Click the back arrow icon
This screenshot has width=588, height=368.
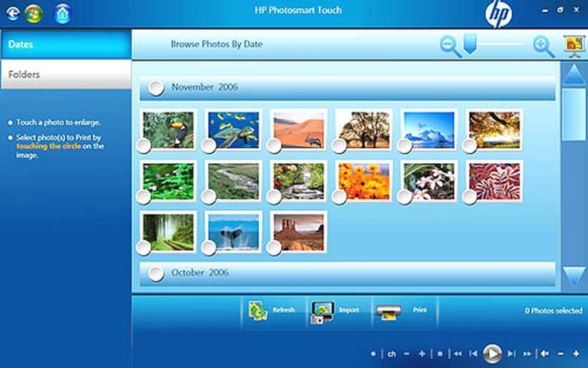[13, 13]
